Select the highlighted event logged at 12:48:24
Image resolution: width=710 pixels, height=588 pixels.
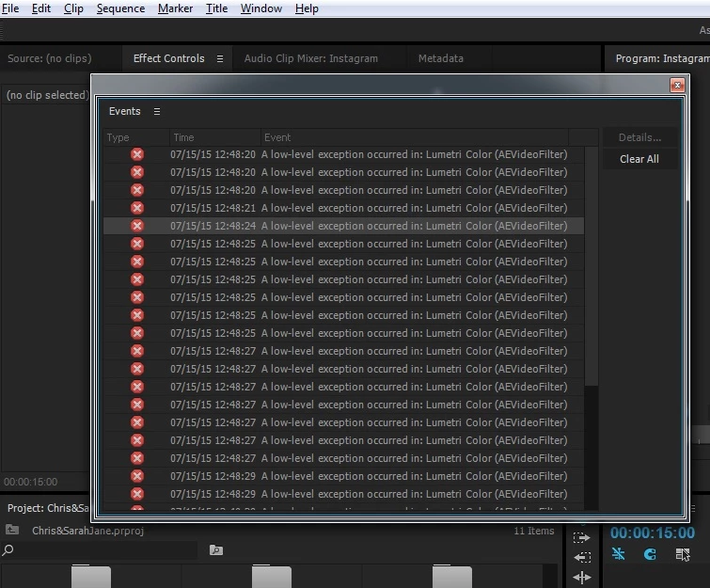click(x=343, y=226)
